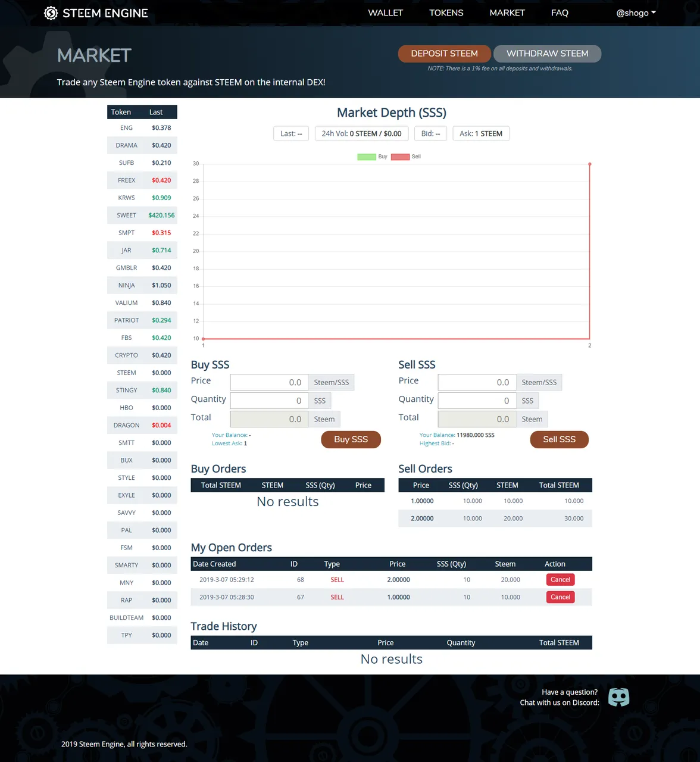Select the DRAGON token row

tap(142, 426)
